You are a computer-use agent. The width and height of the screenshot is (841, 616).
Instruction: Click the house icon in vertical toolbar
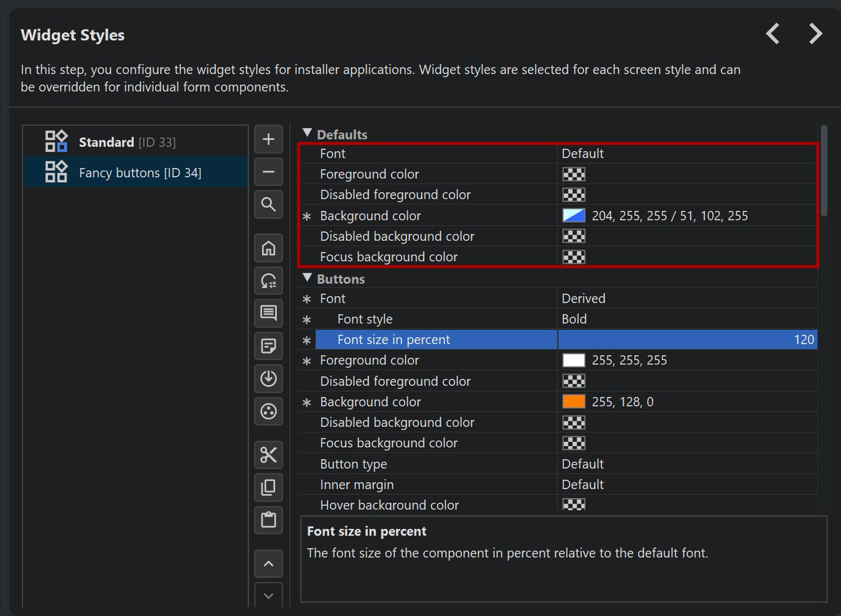(x=268, y=248)
